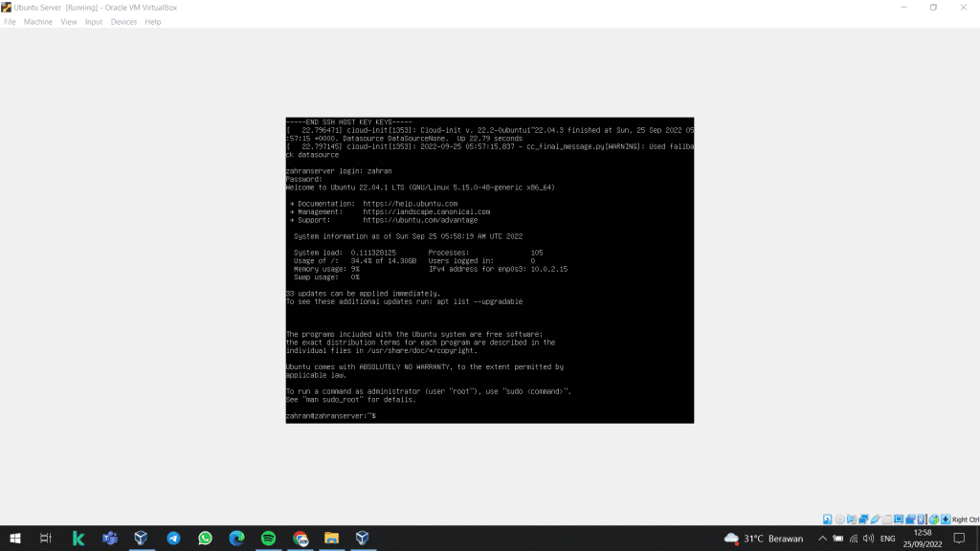The image size is (980, 551).
Task: Open the ENG input language selector
Action: [x=888, y=539]
